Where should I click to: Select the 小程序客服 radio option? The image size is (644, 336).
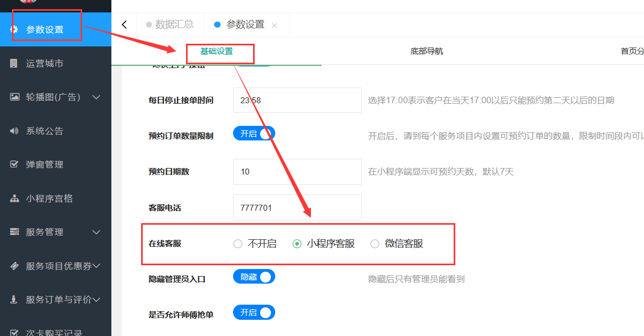[x=323, y=244]
